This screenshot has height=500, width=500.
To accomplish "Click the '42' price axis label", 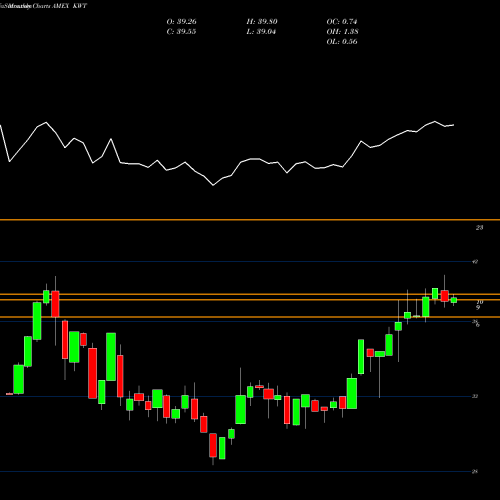I will [475, 262].
